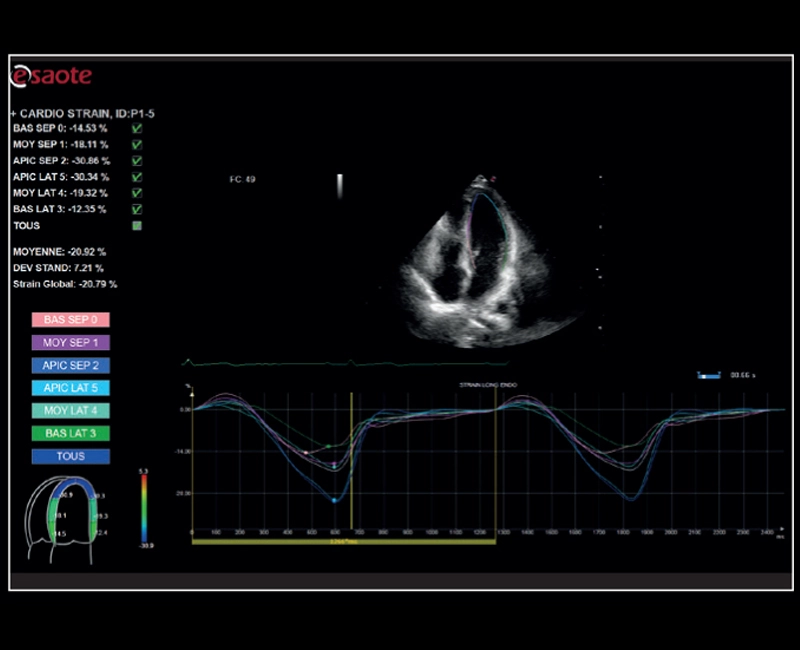Expand the CARDIO STRAIN panel header
800x650 pixels.
pyautogui.click(x=12, y=113)
